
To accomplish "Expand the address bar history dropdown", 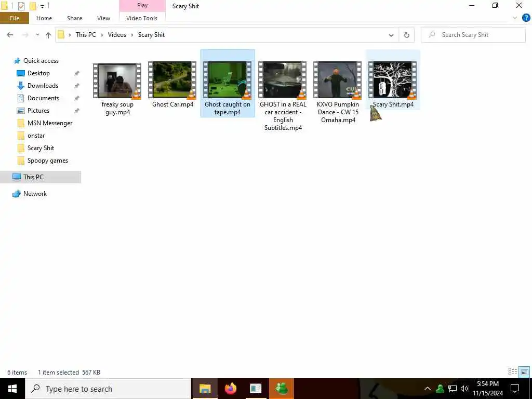I will point(391,35).
